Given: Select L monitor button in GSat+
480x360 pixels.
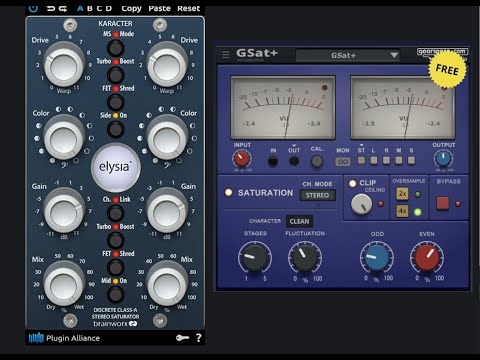Looking at the screenshot, I should 374,160.
